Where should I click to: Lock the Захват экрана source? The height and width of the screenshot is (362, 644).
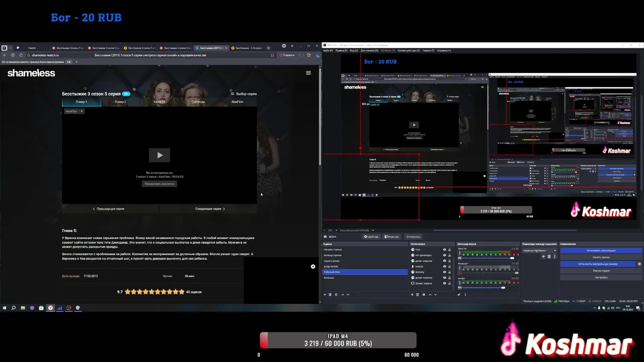click(449, 283)
